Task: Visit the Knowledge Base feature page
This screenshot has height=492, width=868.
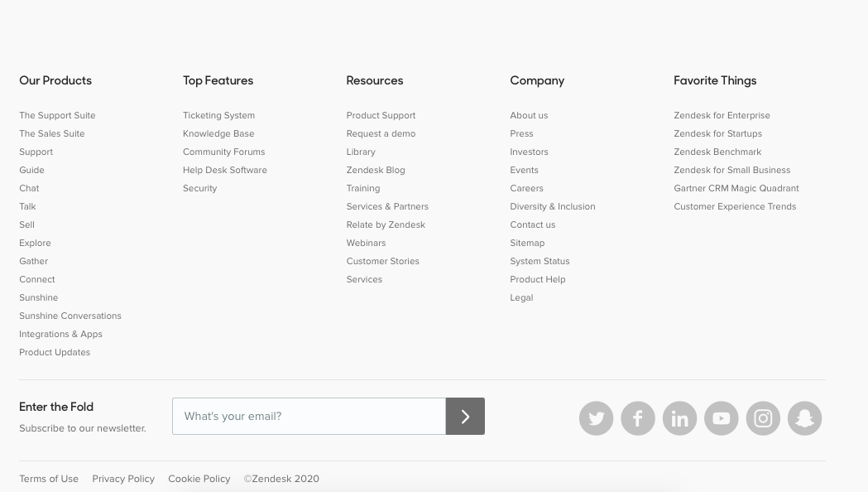Action: point(218,133)
